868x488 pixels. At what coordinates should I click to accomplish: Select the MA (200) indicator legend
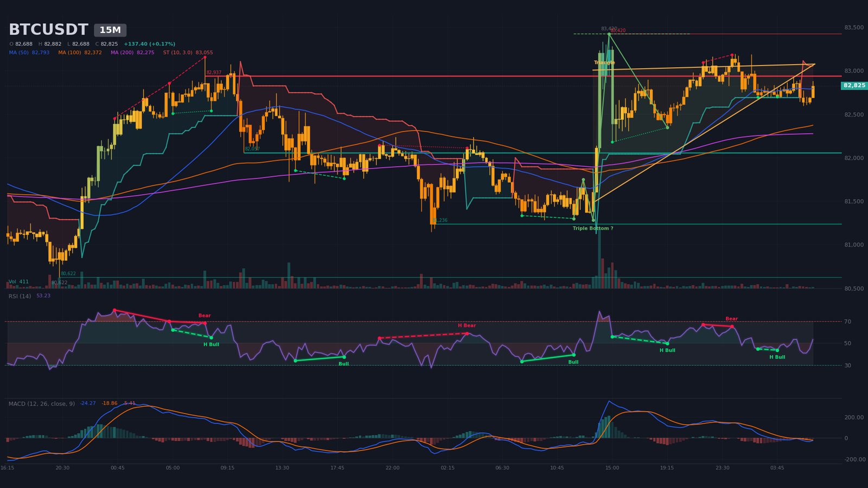coord(132,53)
